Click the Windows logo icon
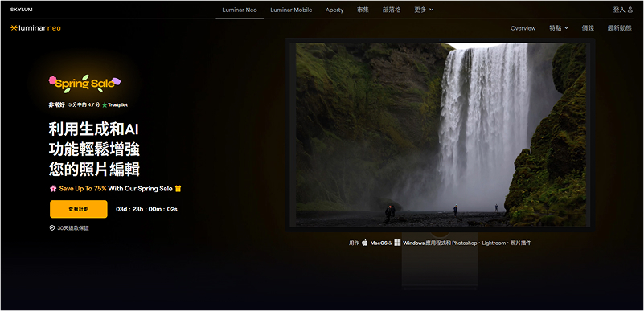 [397, 243]
